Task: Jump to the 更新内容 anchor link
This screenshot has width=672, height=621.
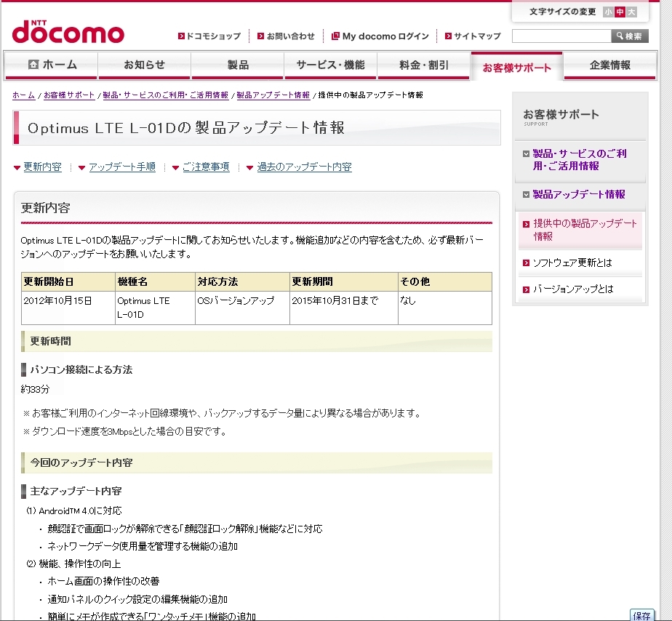Action: point(42,167)
